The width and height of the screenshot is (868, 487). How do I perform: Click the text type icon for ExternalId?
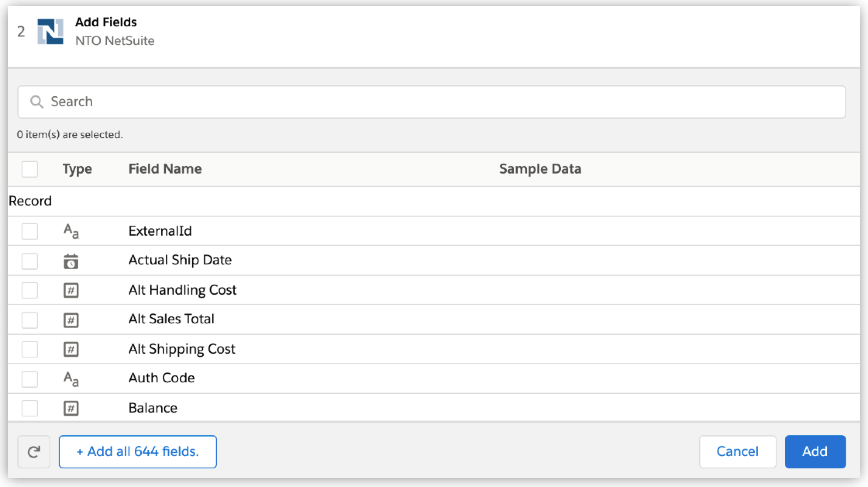[71, 231]
